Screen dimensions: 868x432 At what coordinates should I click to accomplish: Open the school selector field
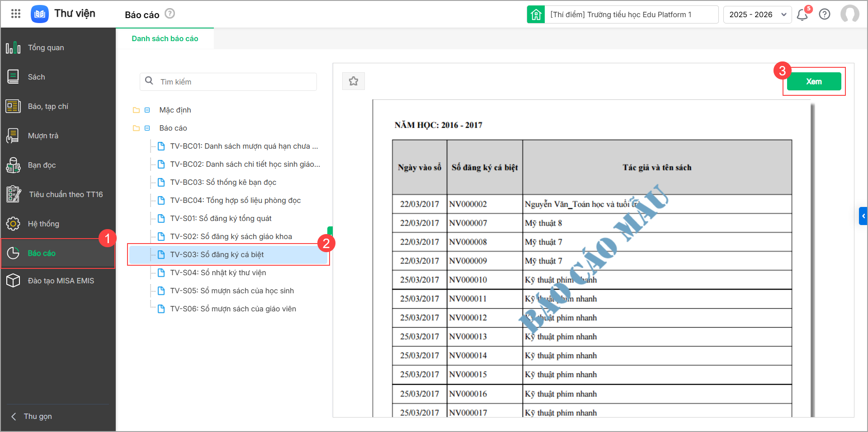tap(631, 14)
